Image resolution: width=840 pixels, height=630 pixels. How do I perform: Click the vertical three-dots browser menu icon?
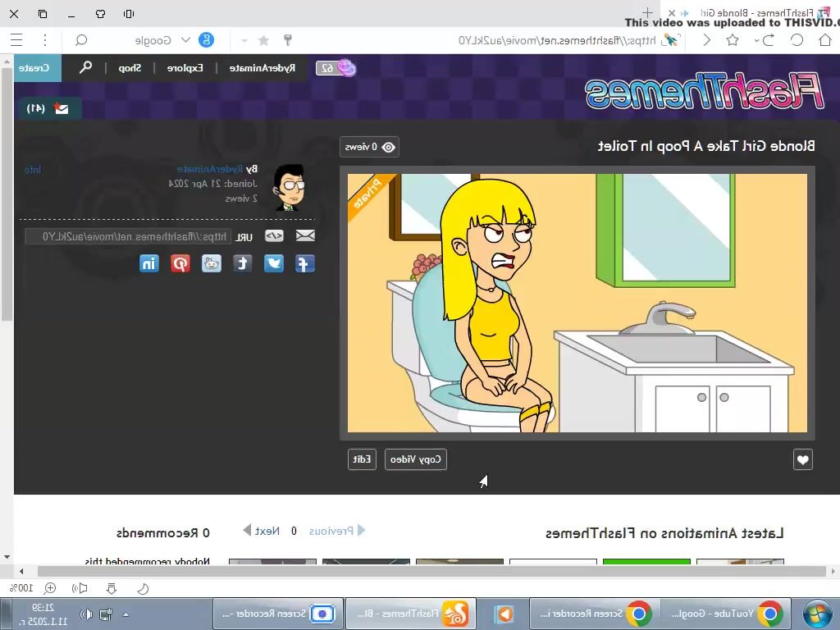[x=45, y=40]
